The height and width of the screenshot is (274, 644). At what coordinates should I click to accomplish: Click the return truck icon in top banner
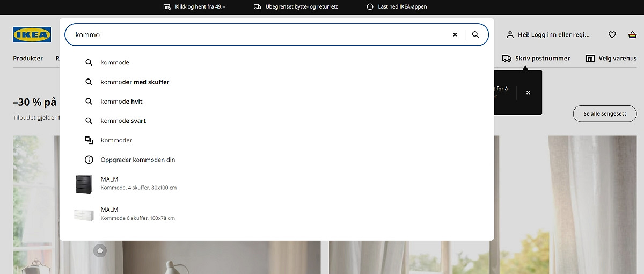[257, 7]
